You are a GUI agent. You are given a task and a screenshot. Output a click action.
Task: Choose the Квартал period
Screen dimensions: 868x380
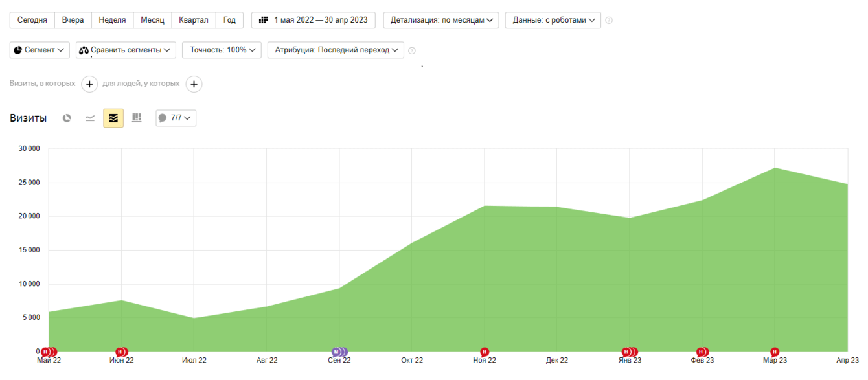[x=194, y=20]
